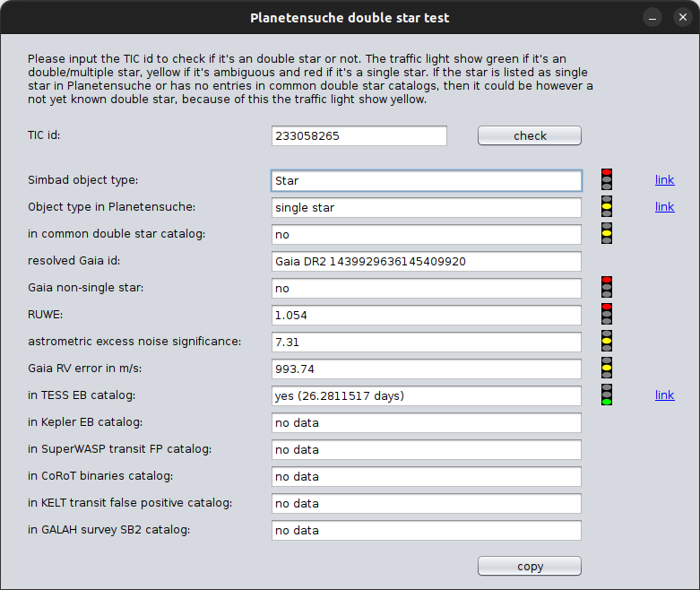Open the Planetensuche object type link
This screenshot has width=700, height=590.
[664, 207]
